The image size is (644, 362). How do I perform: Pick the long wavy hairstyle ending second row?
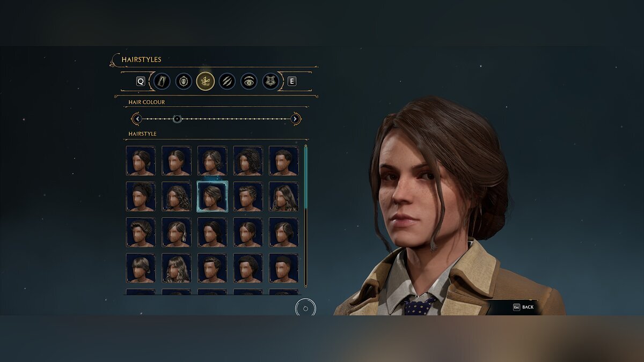tap(283, 196)
